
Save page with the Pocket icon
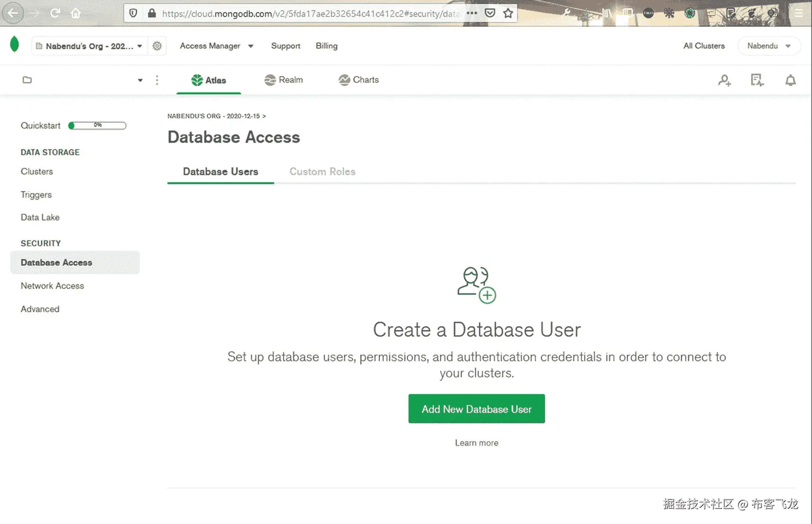(490, 13)
